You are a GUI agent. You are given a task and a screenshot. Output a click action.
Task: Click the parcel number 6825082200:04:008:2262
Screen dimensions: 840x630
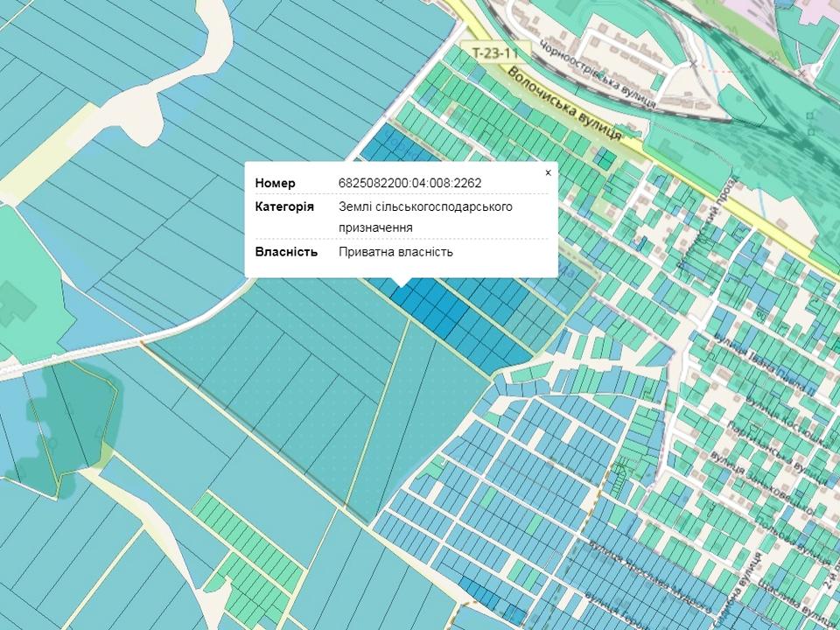409,183
